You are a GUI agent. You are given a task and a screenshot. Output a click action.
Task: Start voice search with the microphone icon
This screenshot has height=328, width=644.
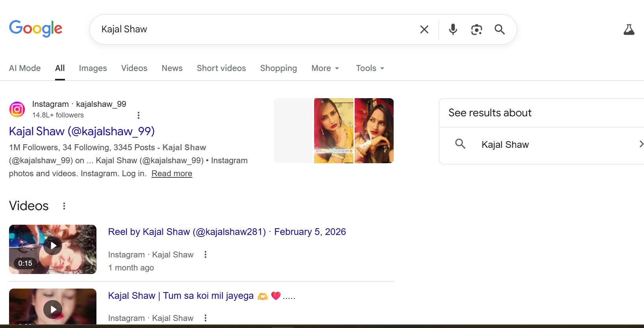coord(453,30)
